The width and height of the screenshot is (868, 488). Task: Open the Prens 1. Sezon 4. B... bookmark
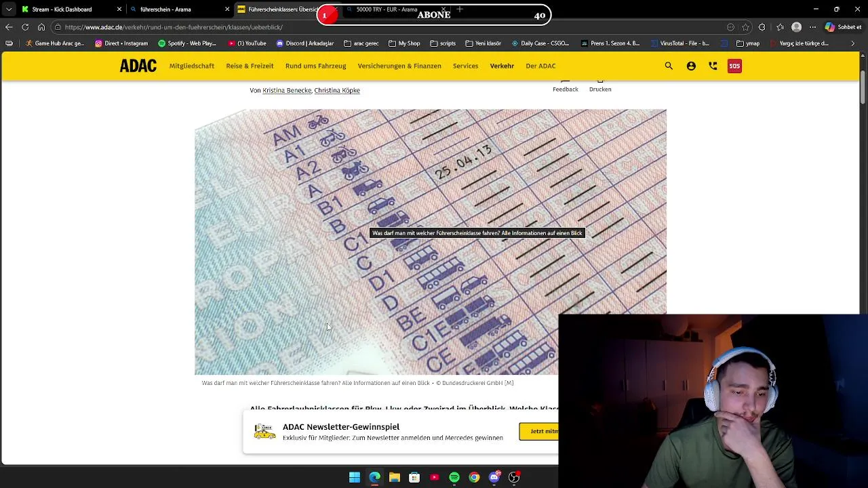[610, 43]
